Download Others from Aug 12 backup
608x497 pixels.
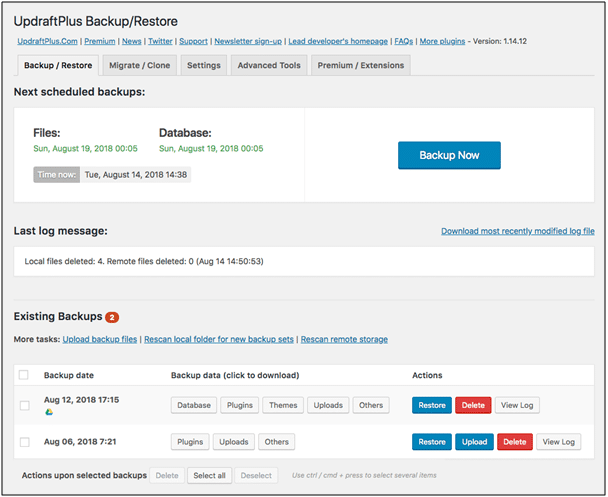[371, 405]
